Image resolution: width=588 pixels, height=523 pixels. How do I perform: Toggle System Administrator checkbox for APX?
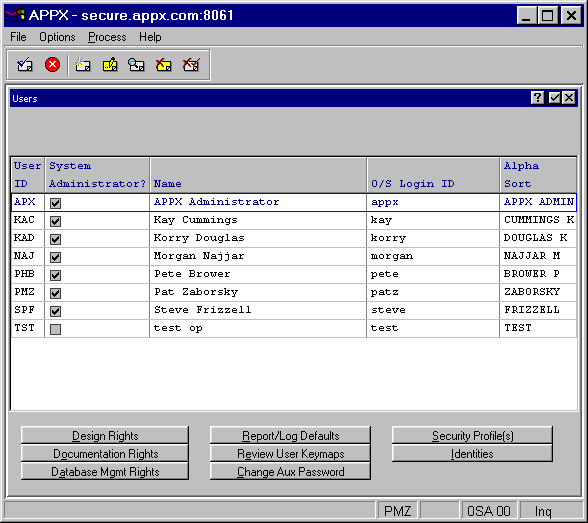tap(56, 203)
